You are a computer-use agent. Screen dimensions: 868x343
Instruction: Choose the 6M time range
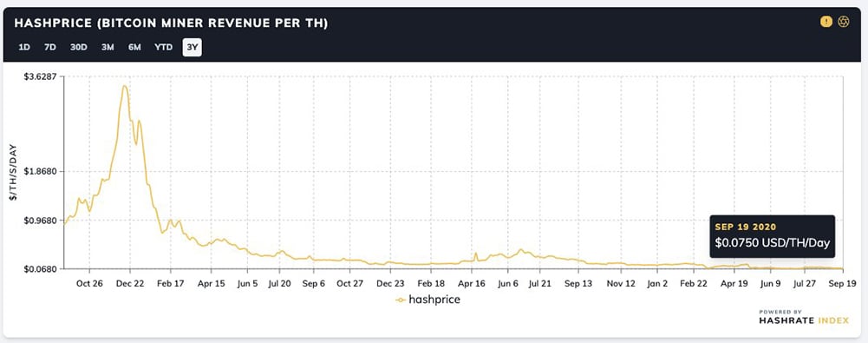pyautogui.click(x=134, y=47)
